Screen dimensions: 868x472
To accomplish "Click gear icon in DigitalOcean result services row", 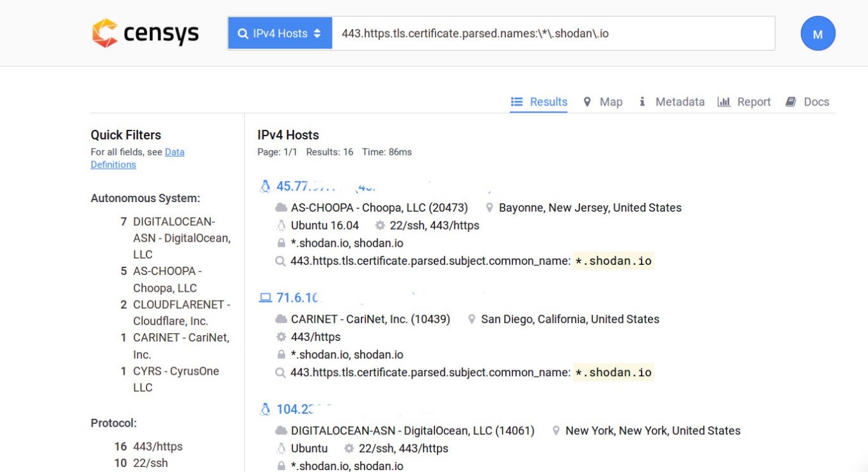I will [349, 448].
